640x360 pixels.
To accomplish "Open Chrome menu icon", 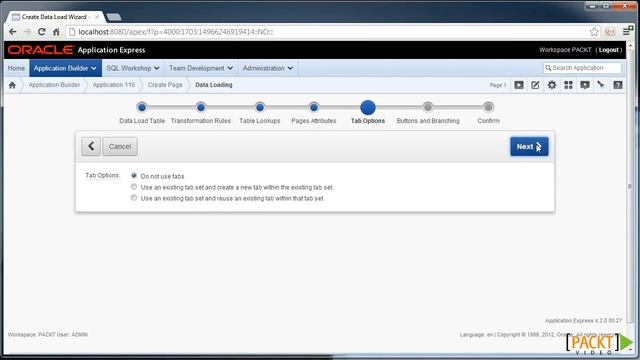I will (x=627, y=31).
